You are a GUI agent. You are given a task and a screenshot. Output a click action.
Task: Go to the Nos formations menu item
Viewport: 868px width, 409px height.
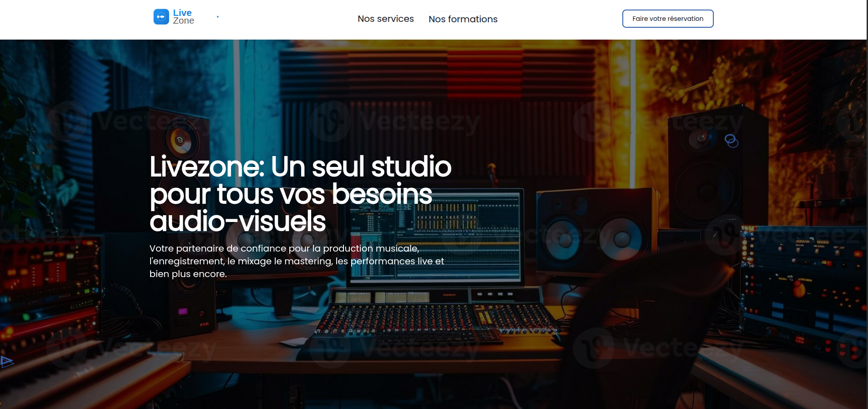(x=463, y=19)
